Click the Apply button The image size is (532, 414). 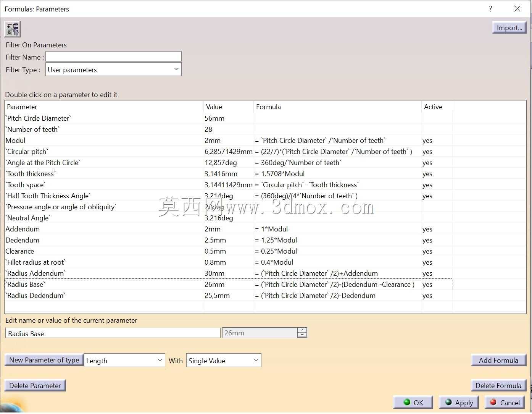[x=459, y=402]
